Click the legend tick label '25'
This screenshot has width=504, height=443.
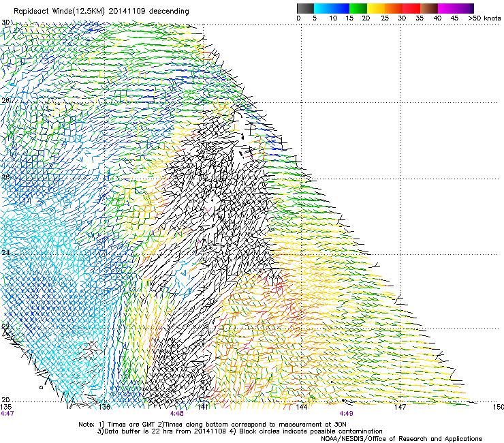(x=385, y=18)
